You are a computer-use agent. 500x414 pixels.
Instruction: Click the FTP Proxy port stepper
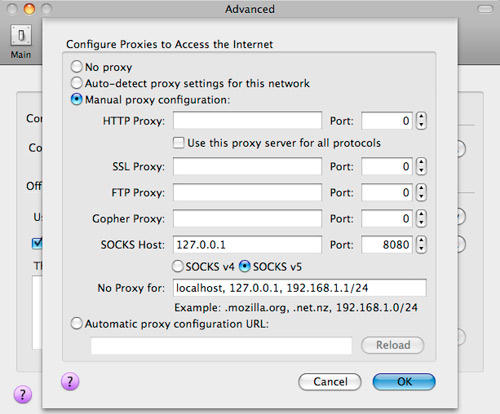421,192
